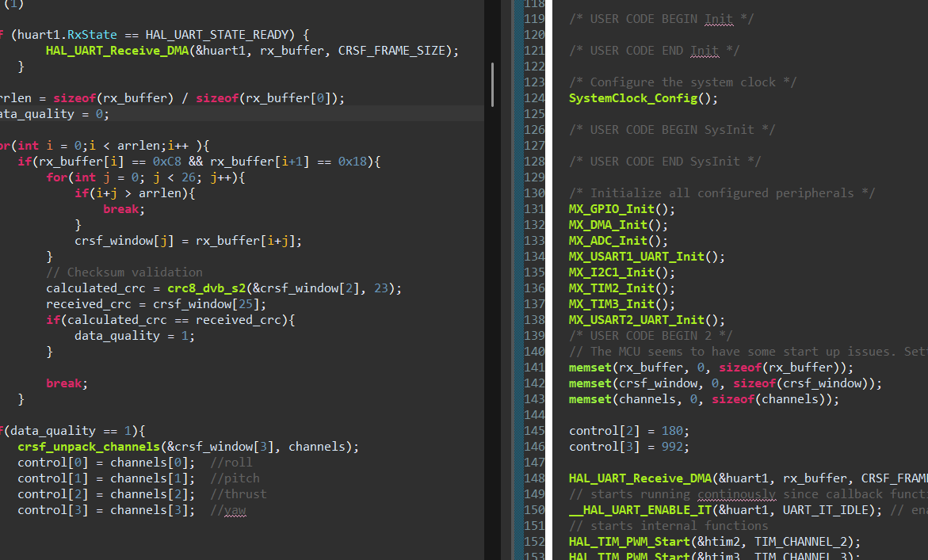Screen dimensions: 928x560
Task: Click HAL_UART_STATE_READY in the left editor
Action: [x=216, y=35]
